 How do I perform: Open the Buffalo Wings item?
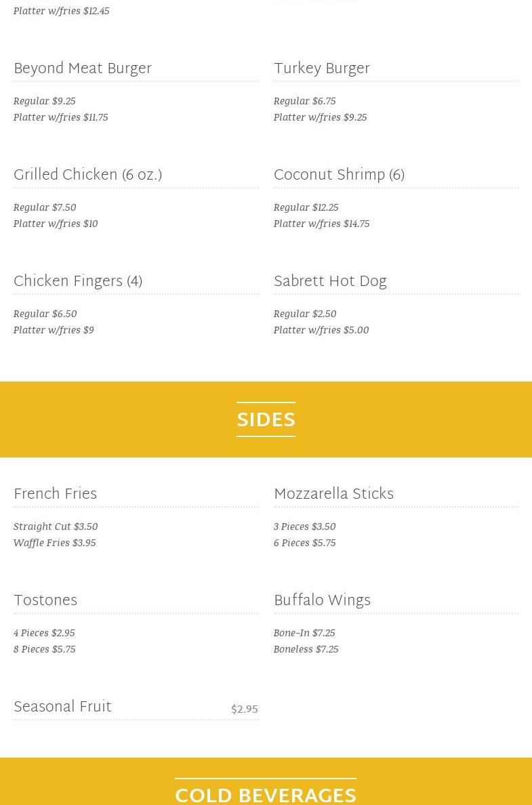(322, 601)
